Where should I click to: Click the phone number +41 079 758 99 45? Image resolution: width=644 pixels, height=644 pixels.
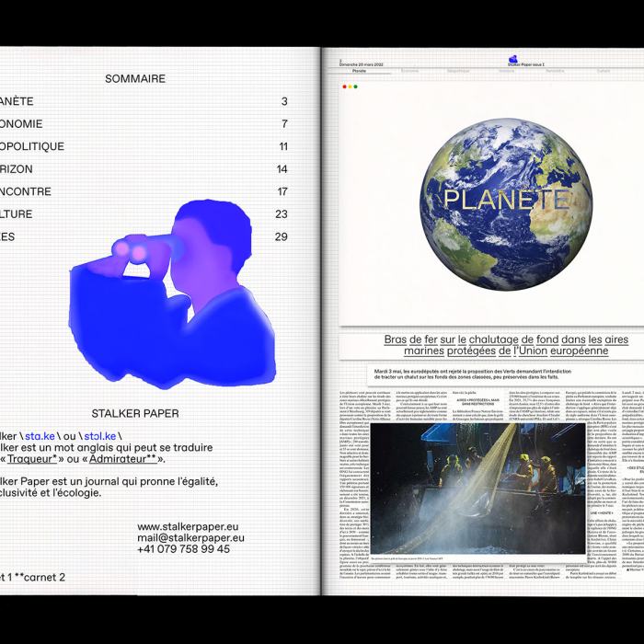pyautogui.click(x=184, y=549)
